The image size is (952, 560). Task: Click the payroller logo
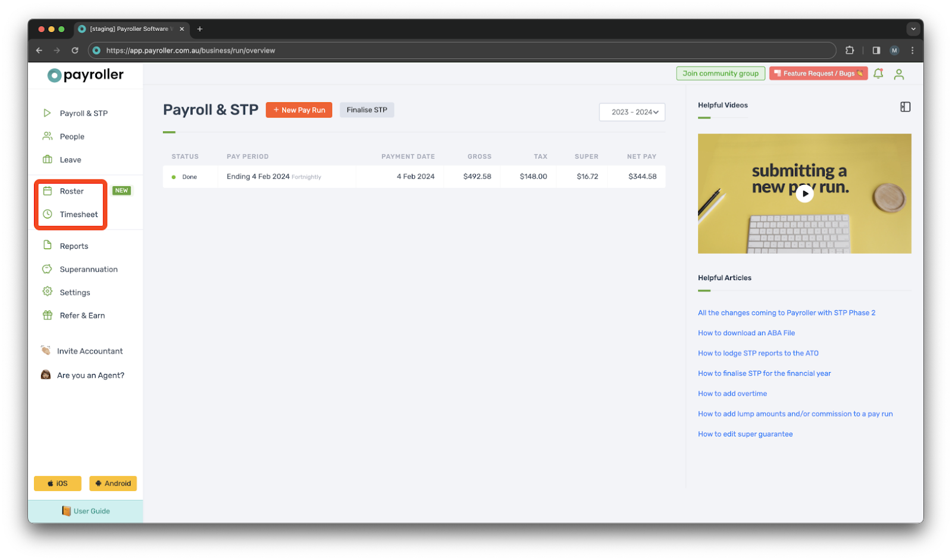[x=86, y=75]
